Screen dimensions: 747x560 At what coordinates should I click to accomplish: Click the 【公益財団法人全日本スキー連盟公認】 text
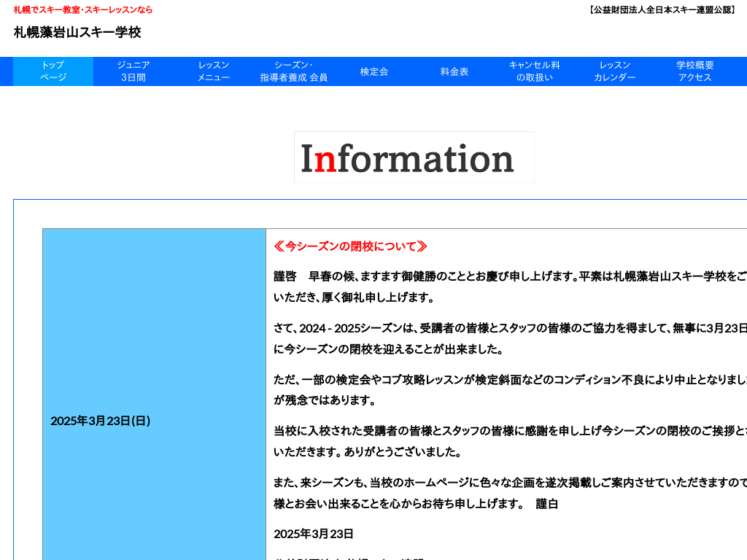662,10
